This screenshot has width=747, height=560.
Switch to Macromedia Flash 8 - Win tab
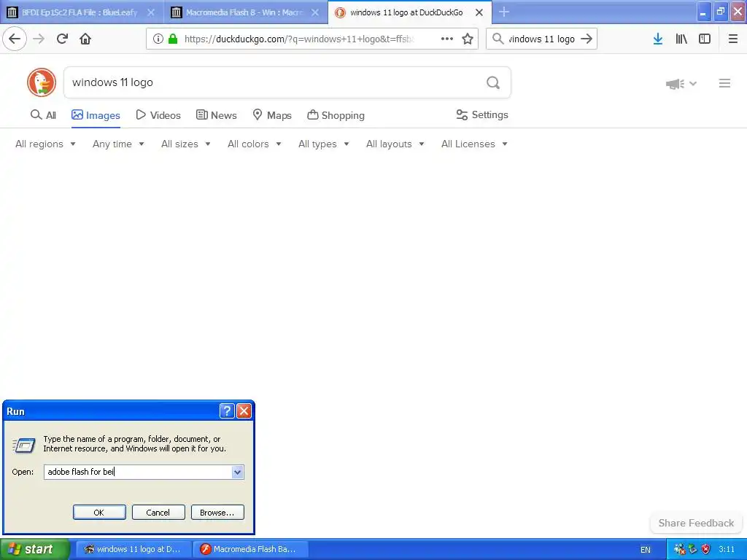[x=244, y=12]
